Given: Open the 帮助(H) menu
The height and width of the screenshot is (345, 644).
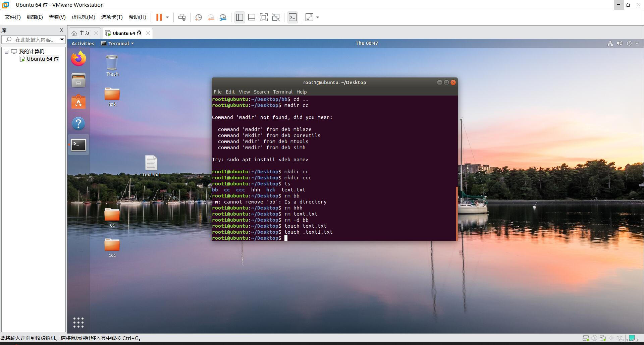Looking at the screenshot, I should click(138, 17).
